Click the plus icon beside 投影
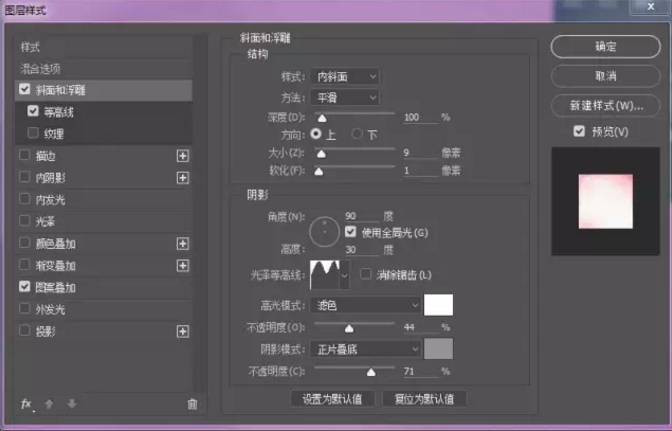The width and height of the screenshot is (672, 431). tap(183, 331)
